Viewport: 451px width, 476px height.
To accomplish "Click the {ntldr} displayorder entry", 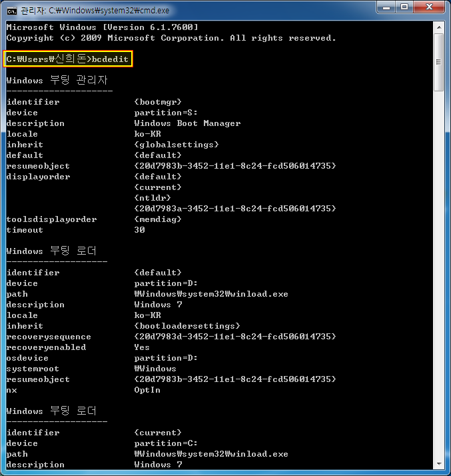I will pyautogui.click(x=153, y=198).
